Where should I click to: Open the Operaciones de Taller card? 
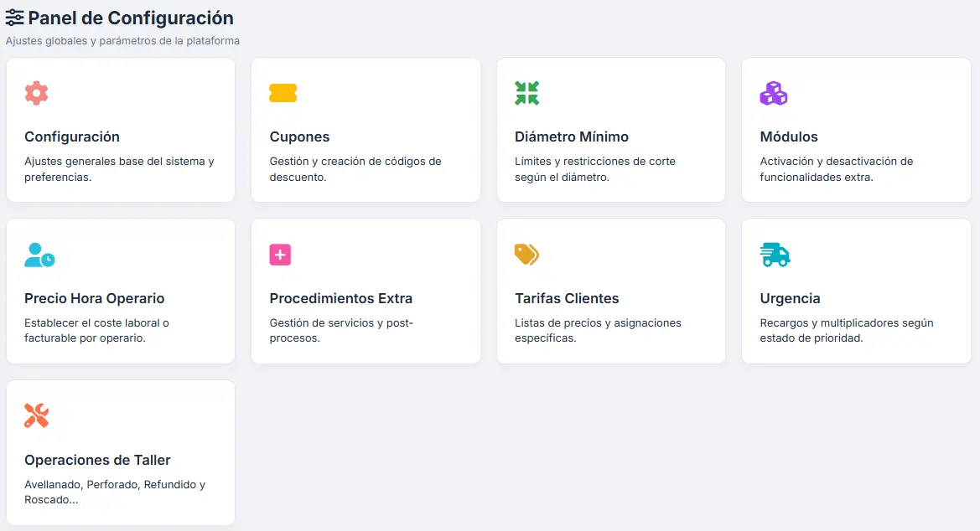(x=120, y=452)
